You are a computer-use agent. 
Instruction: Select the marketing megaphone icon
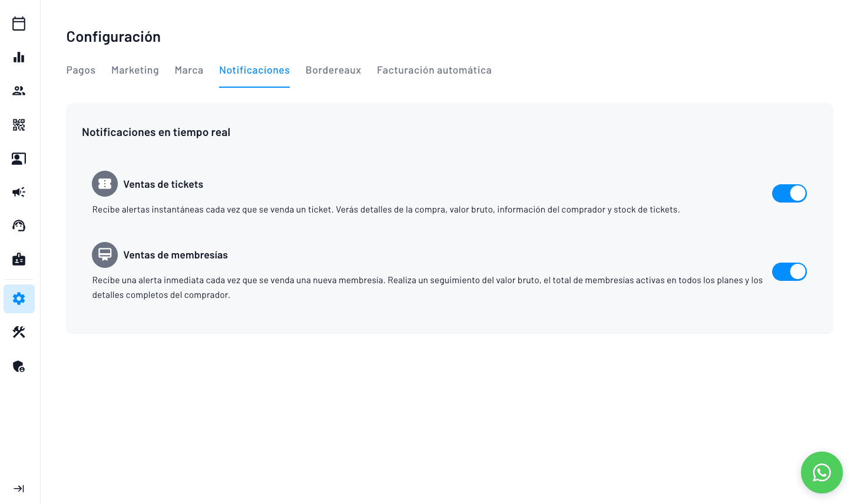coord(19,192)
